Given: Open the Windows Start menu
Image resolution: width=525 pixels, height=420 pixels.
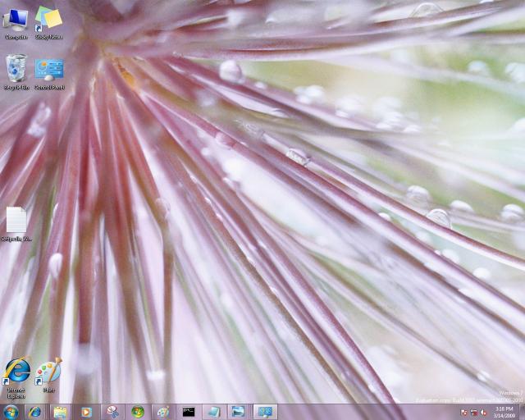Looking at the screenshot, I should click(x=11, y=411).
